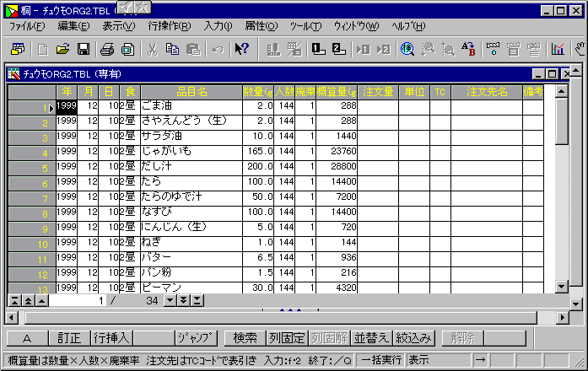Click the 絞込み filter button
Image resolution: width=588 pixels, height=371 pixels.
point(413,338)
